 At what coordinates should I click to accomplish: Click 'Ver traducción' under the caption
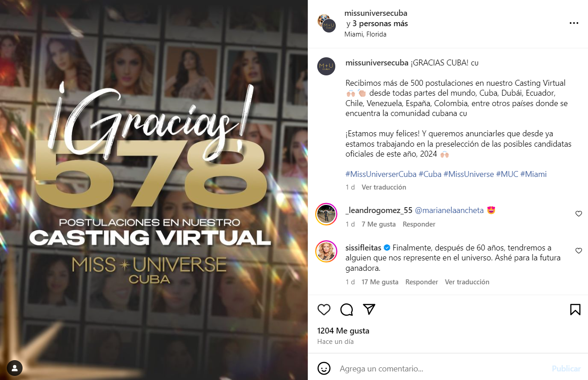(x=384, y=187)
